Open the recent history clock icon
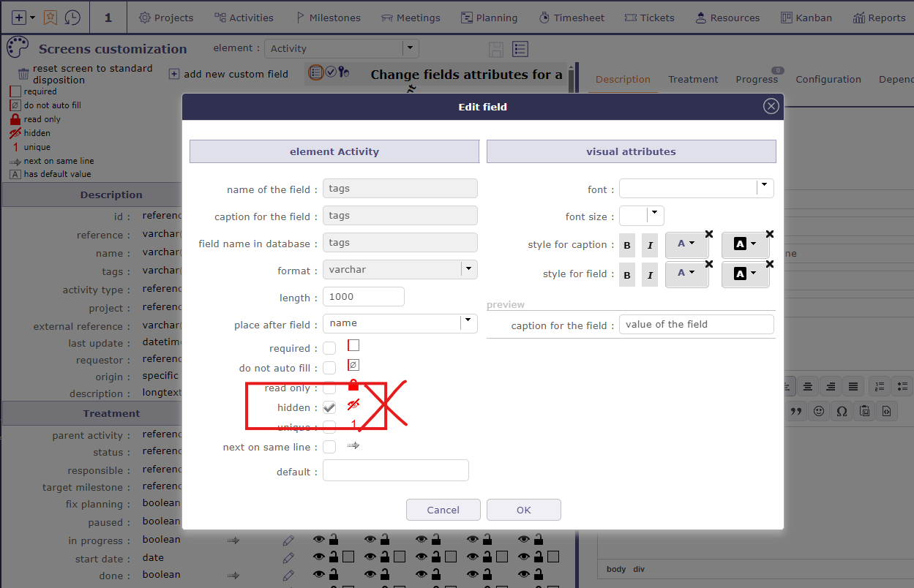914x588 pixels. click(72, 18)
